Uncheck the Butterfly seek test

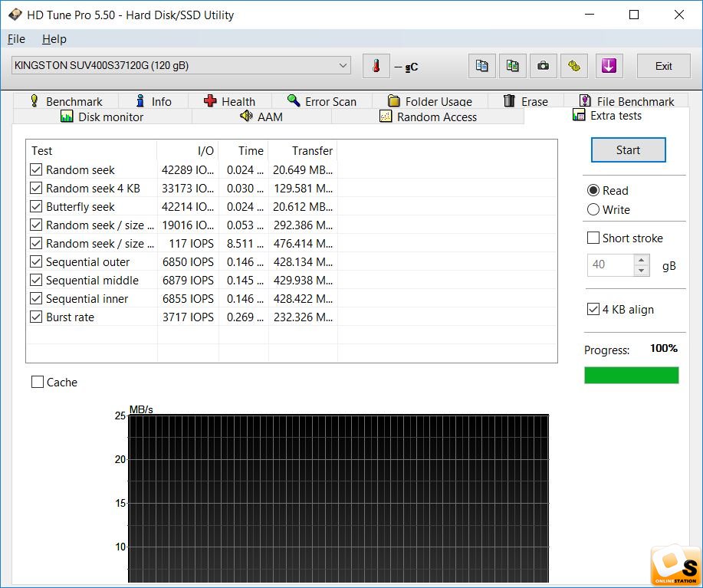pos(36,207)
